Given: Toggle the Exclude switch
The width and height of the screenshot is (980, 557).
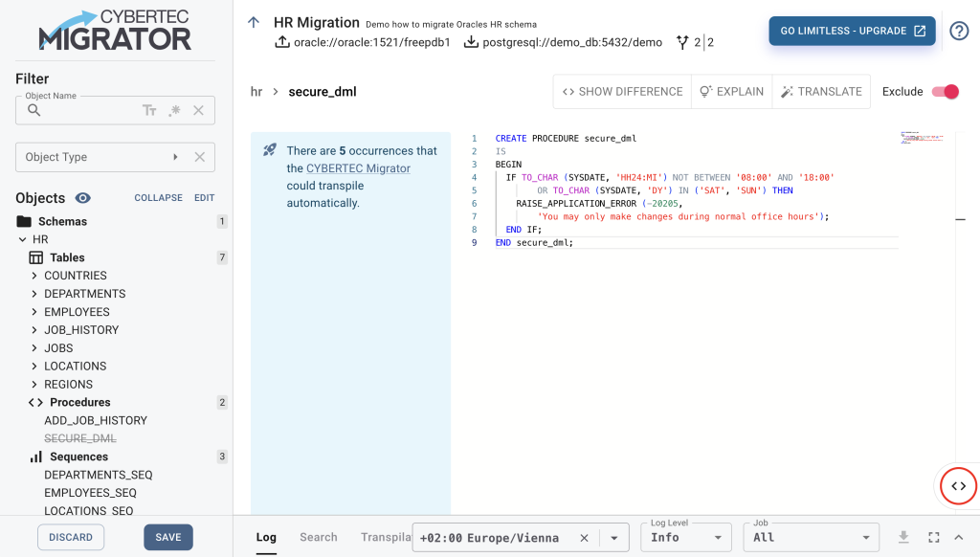Looking at the screenshot, I should point(945,92).
